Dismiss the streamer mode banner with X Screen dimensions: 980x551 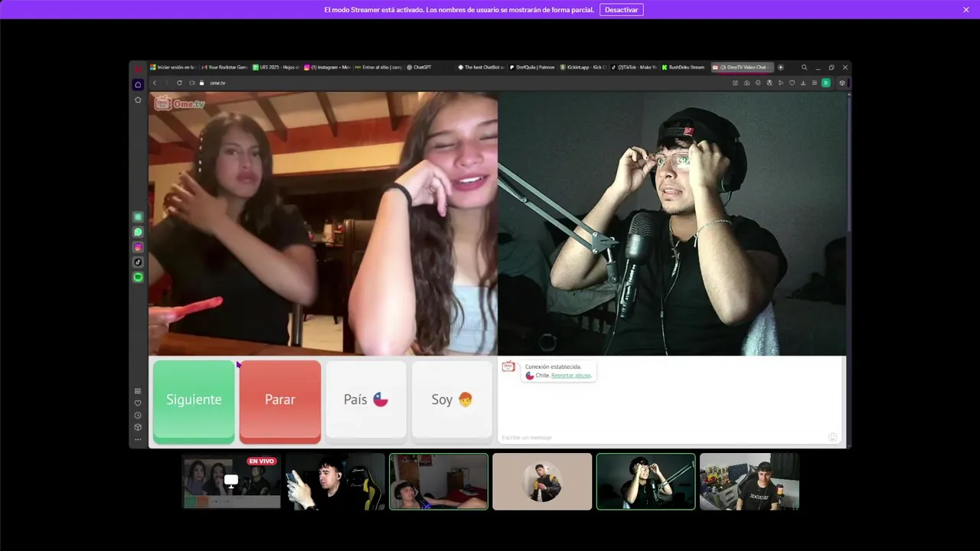pyautogui.click(x=966, y=10)
